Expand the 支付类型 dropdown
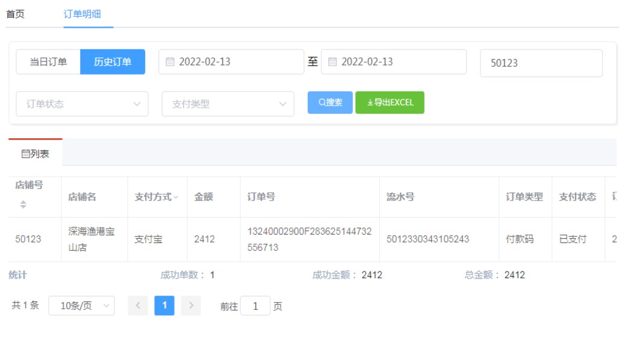The width and height of the screenshot is (628, 364). (x=228, y=104)
